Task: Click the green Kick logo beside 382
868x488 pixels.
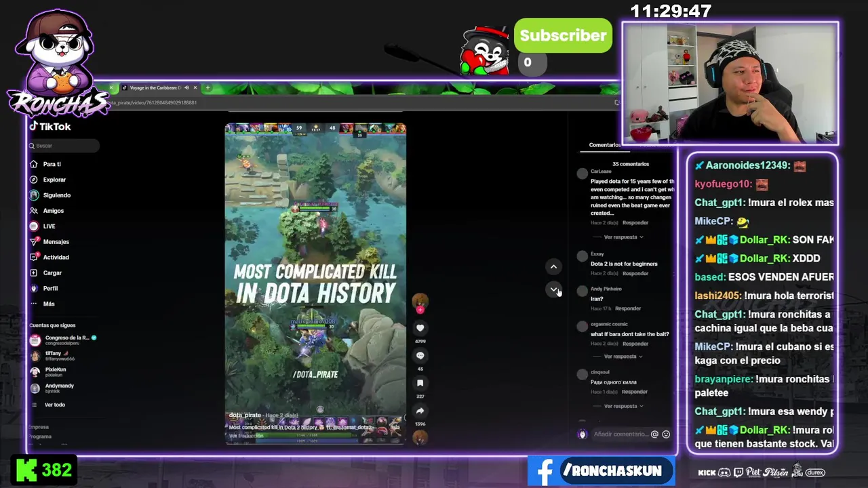Action: click(x=26, y=470)
